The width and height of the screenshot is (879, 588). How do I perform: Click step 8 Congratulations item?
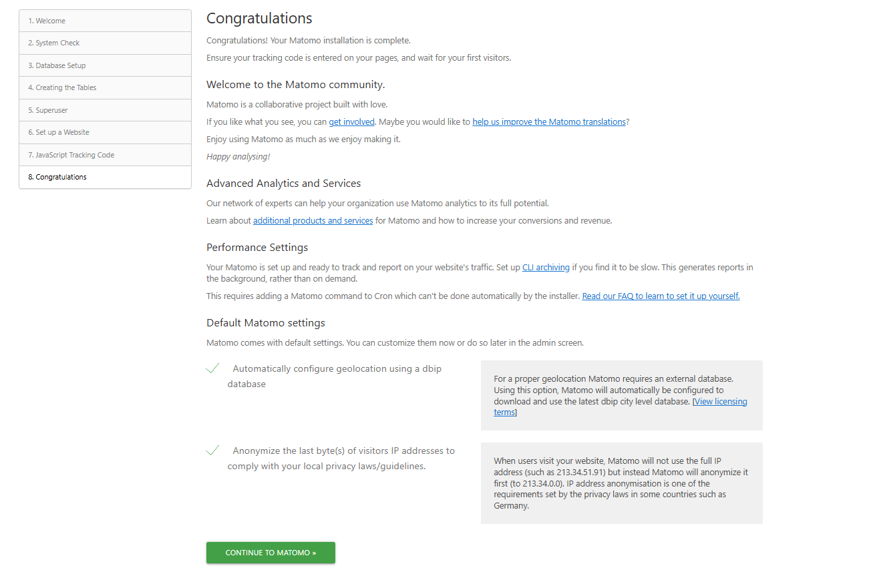(105, 177)
